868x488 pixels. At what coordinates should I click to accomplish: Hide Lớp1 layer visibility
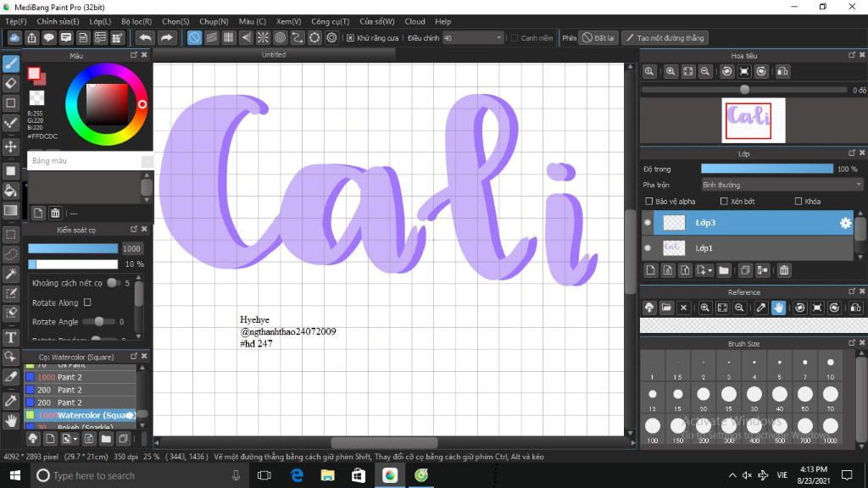click(648, 248)
